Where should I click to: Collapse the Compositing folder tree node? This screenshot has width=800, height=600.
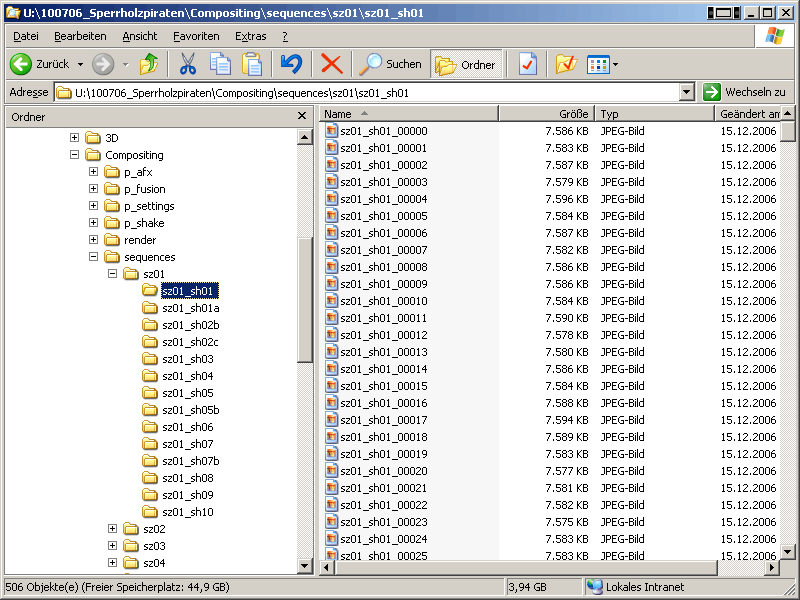click(74, 155)
